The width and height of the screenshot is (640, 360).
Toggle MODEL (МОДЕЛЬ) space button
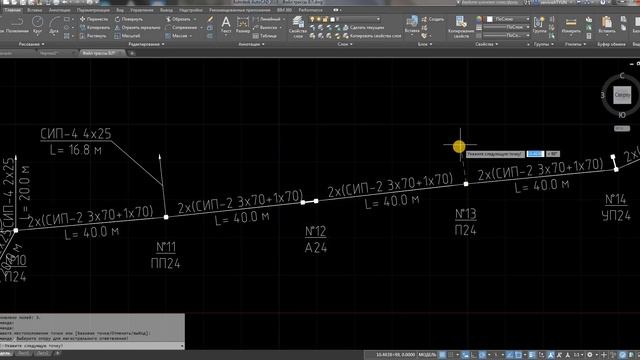(427, 355)
